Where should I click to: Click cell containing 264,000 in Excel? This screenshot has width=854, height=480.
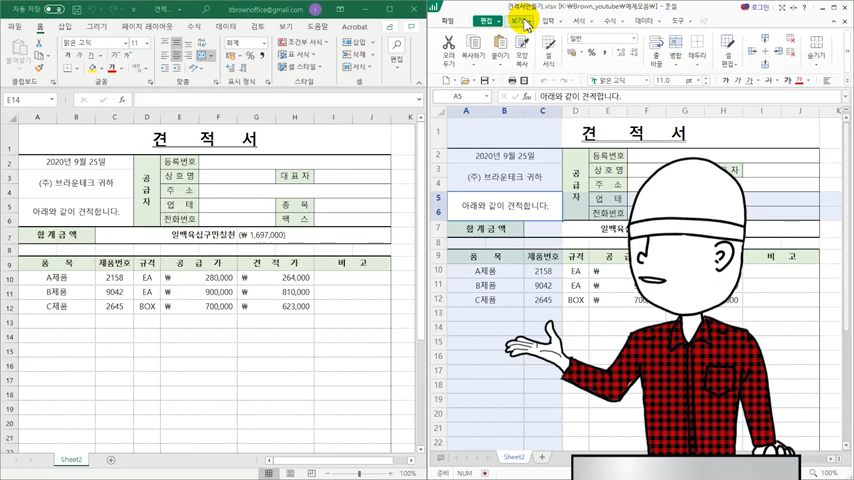click(276, 278)
